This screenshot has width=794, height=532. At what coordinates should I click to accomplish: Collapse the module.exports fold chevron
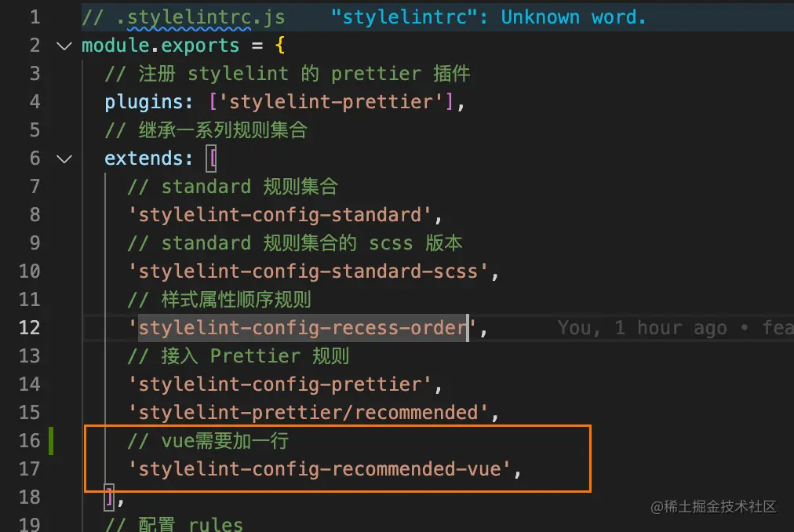(x=64, y=46)
